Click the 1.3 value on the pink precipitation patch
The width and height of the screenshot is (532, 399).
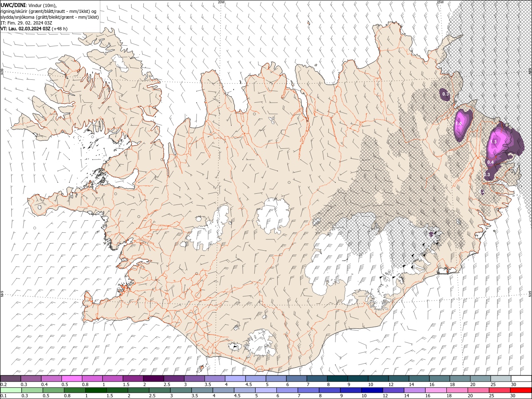[494, 142]
